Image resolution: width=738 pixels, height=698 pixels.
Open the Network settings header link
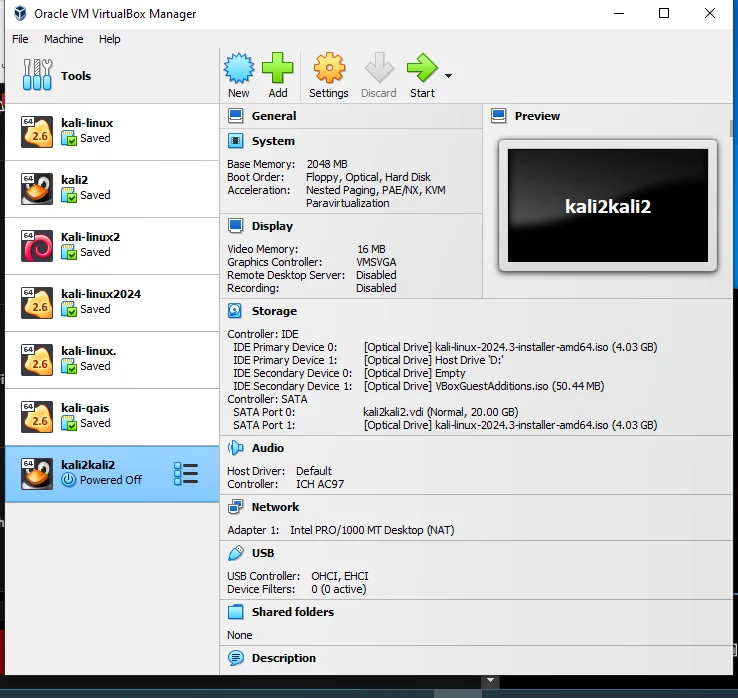click(275, 507)
